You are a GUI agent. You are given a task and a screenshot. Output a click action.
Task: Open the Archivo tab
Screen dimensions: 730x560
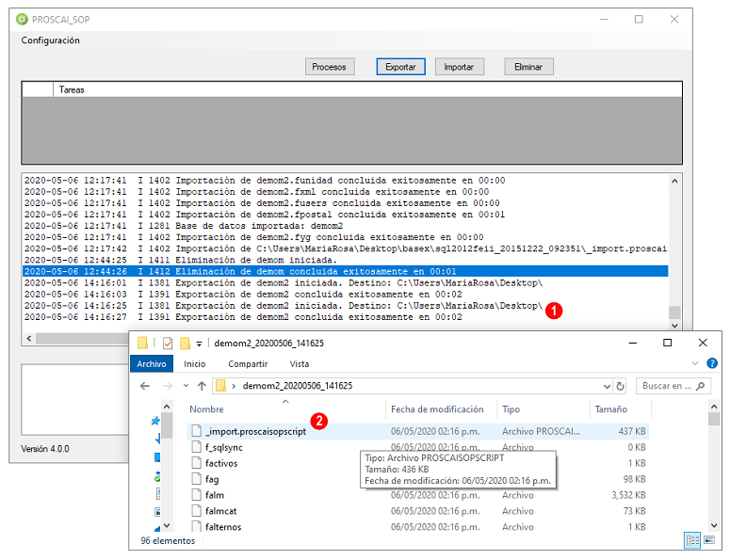click(x=152, y=363)
